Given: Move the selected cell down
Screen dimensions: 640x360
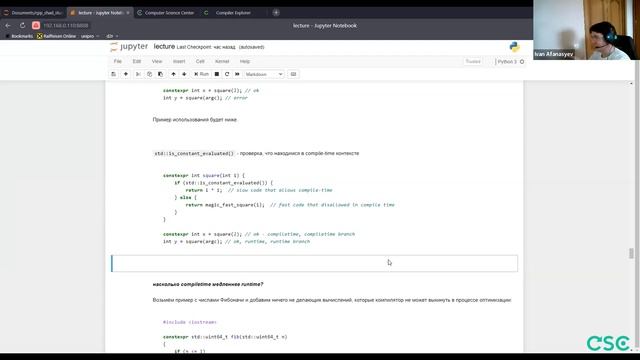Looking at the screenshot, I should 184,74.
